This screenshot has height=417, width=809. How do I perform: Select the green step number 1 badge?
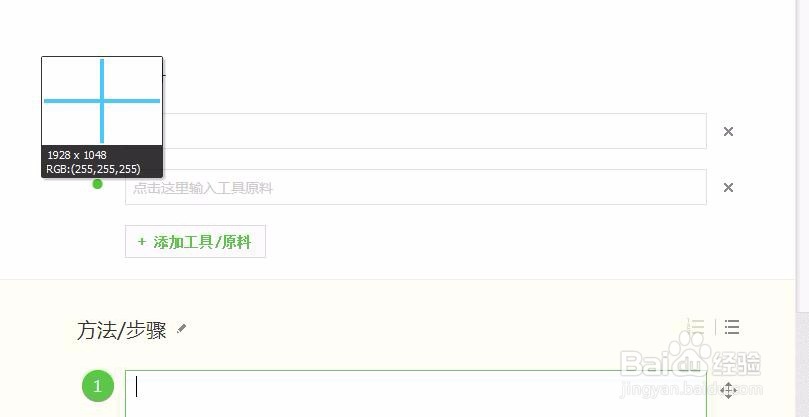point(98,386)
